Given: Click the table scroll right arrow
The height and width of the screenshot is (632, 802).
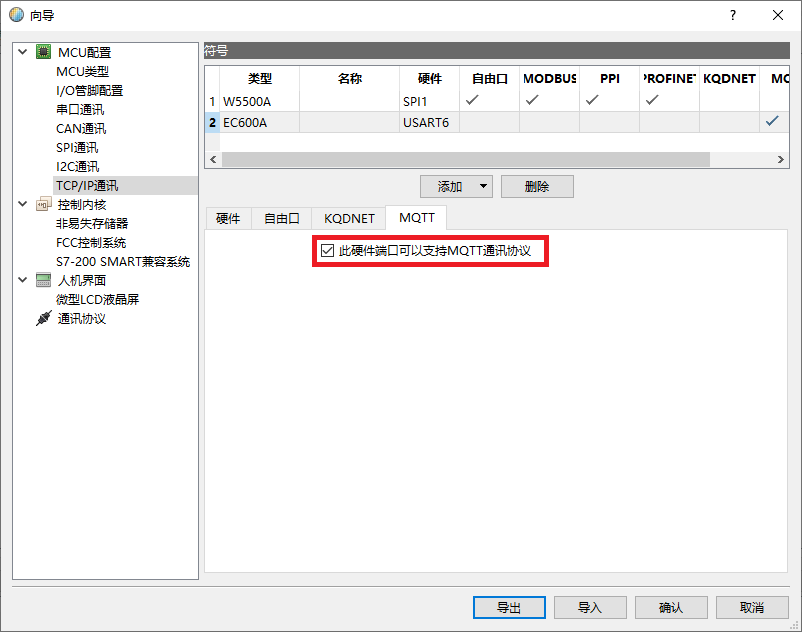Looking at the screenshot, I should tap(781, 160).
